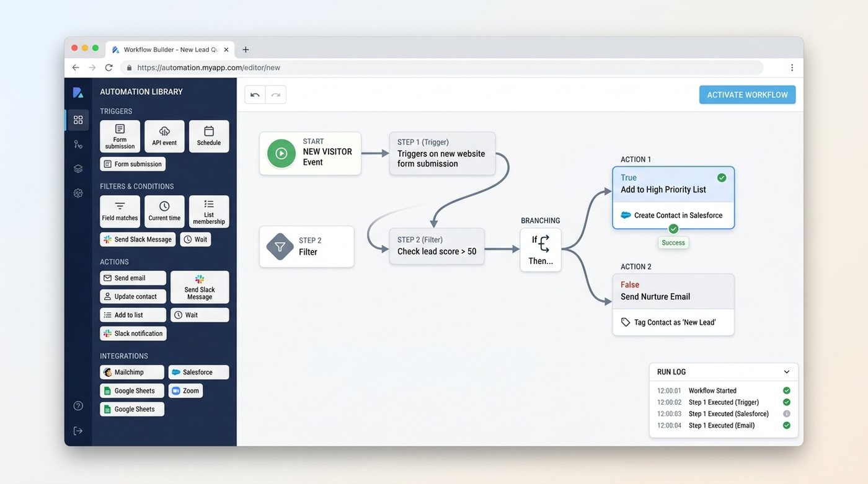The image size is (868, 484).
Task: Select the Add to list action
Action: pyautogui.click(x=133, y=315)
